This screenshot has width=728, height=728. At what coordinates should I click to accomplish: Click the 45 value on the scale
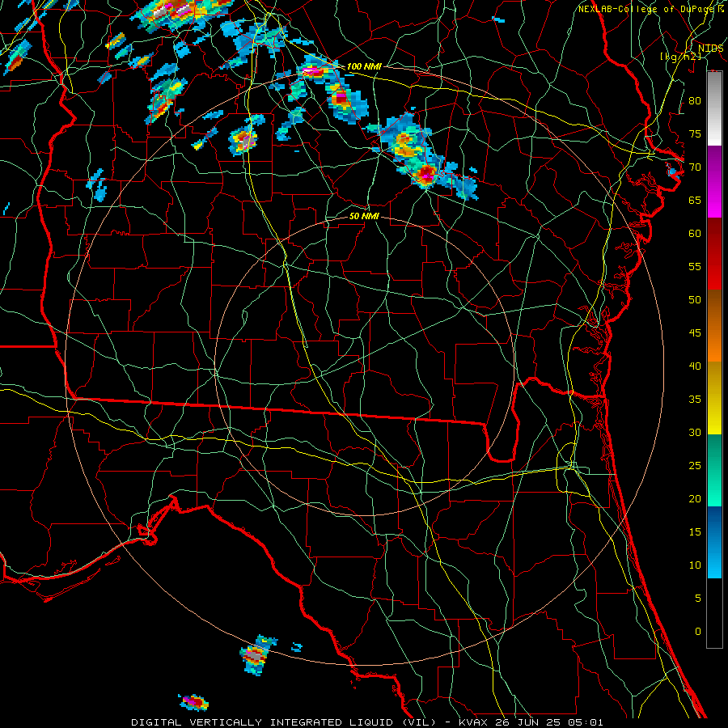(695, 333)
